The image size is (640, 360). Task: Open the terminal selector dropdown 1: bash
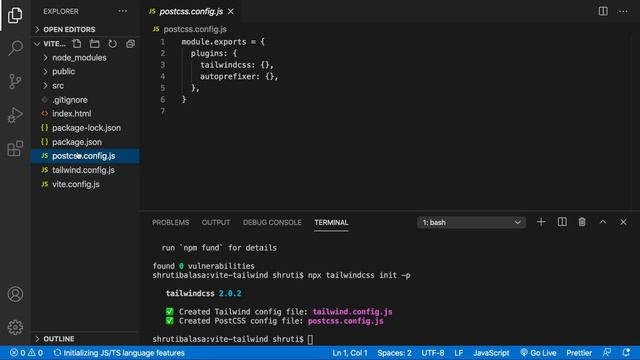471,222
